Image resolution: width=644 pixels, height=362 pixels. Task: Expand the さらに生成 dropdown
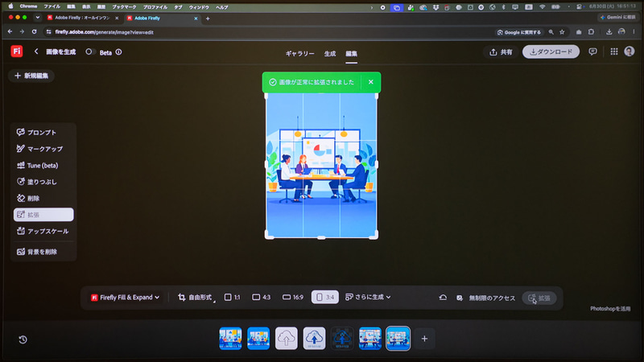pyautogui.click(x=368, y=297)
